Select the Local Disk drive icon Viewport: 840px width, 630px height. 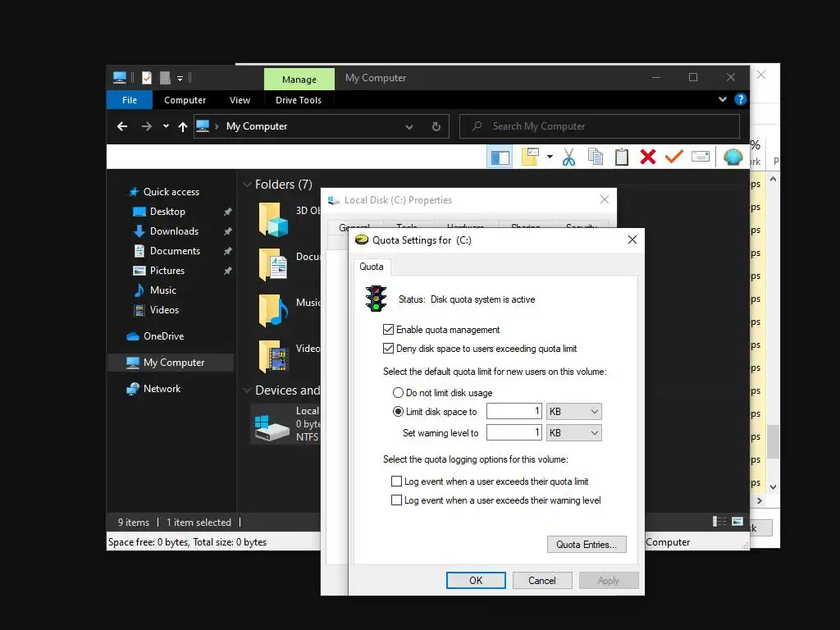pyautogui.click(x=272, y=427)
